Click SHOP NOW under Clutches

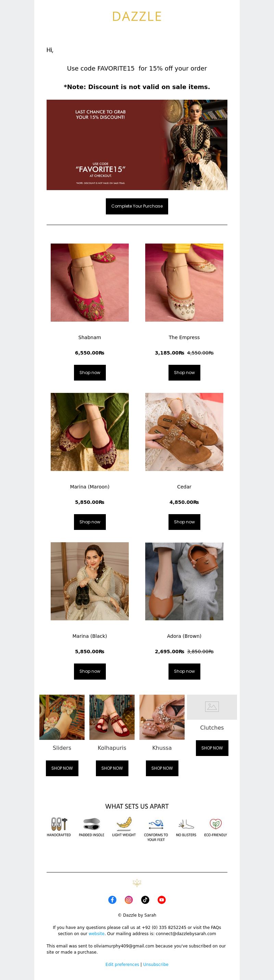[x=212, y=748]
